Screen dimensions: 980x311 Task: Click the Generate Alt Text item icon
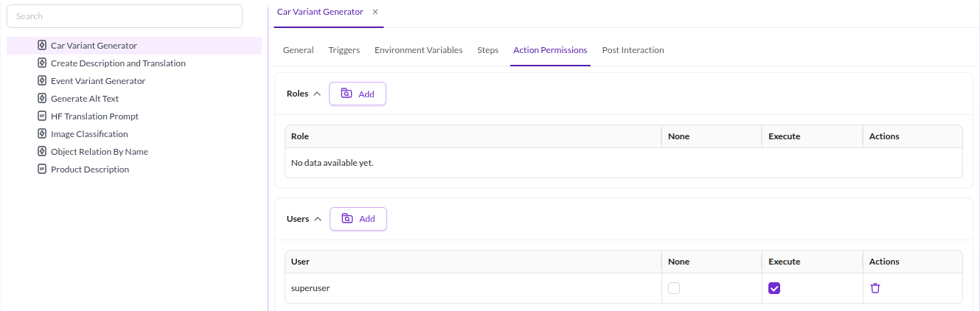42,99
